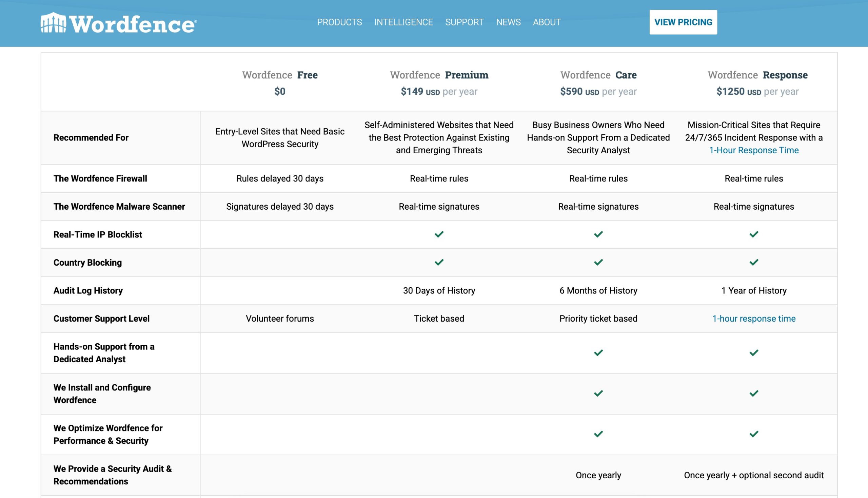Select the Wordfence Care plan heading
This screenshot has height=498, width=868.
pos(598,75)
